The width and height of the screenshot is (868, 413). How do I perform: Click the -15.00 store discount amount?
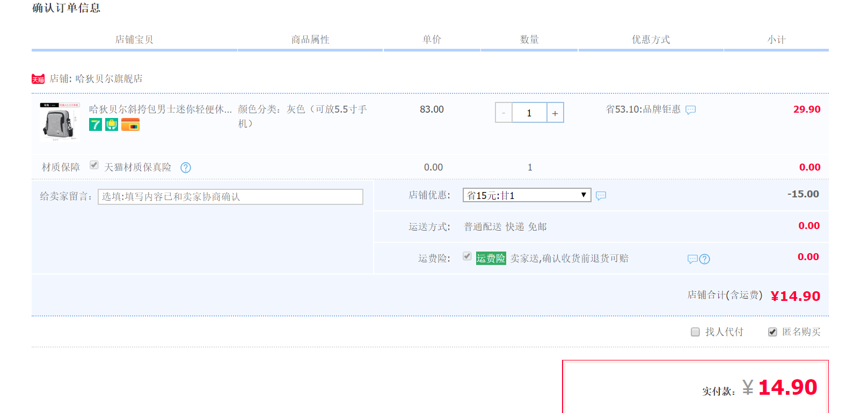[x=803, y=194]
